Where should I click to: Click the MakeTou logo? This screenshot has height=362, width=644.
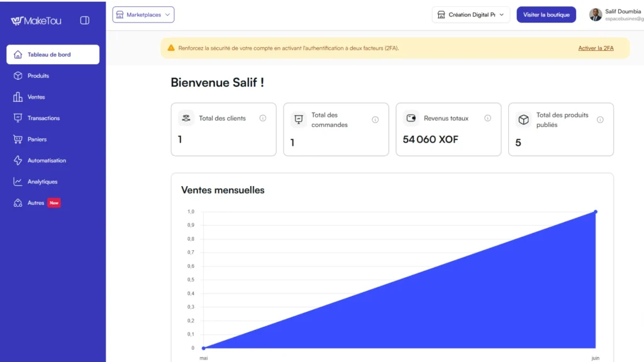(36, 21)
